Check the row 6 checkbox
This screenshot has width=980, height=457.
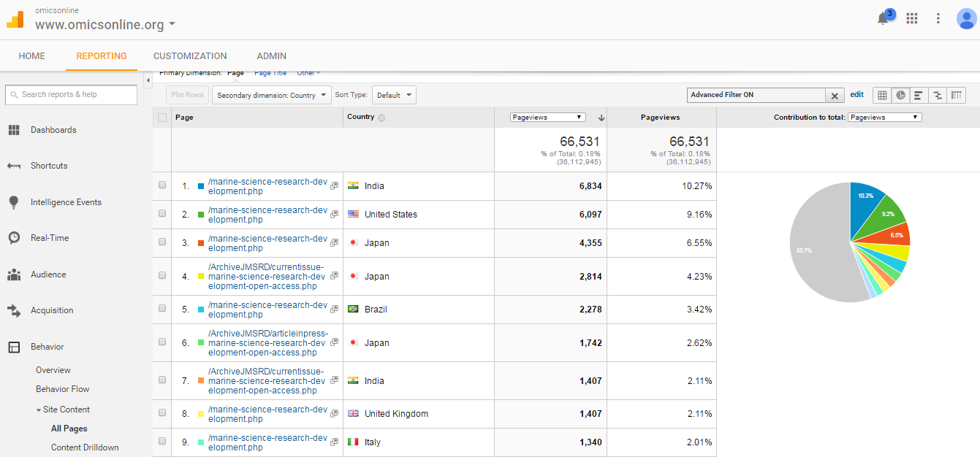[x=162, y=342]
